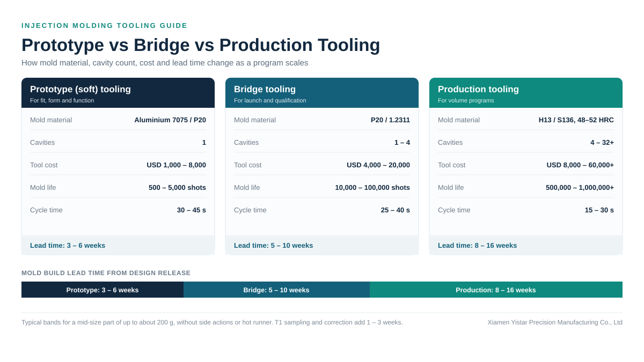Click 'Cycle time' label in Production card

click(x=454, y=210)
